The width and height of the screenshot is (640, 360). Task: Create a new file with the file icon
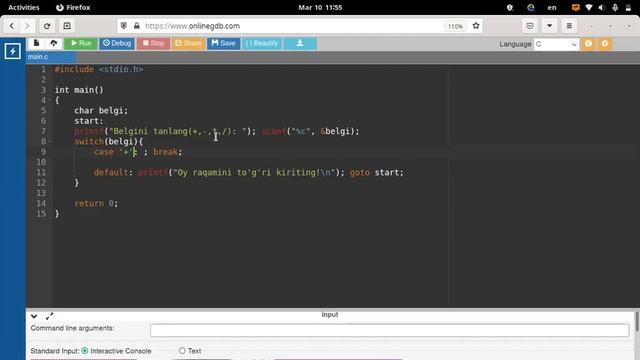pos(36,43)
